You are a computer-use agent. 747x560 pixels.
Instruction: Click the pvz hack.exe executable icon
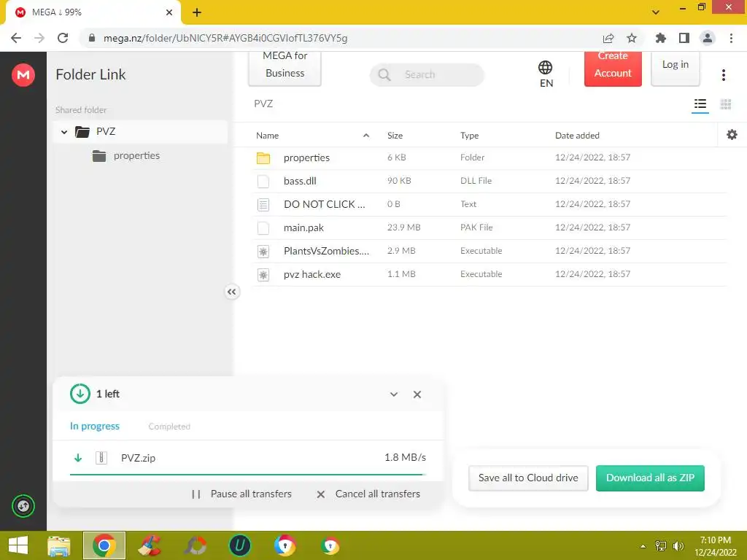coord(263,274)
